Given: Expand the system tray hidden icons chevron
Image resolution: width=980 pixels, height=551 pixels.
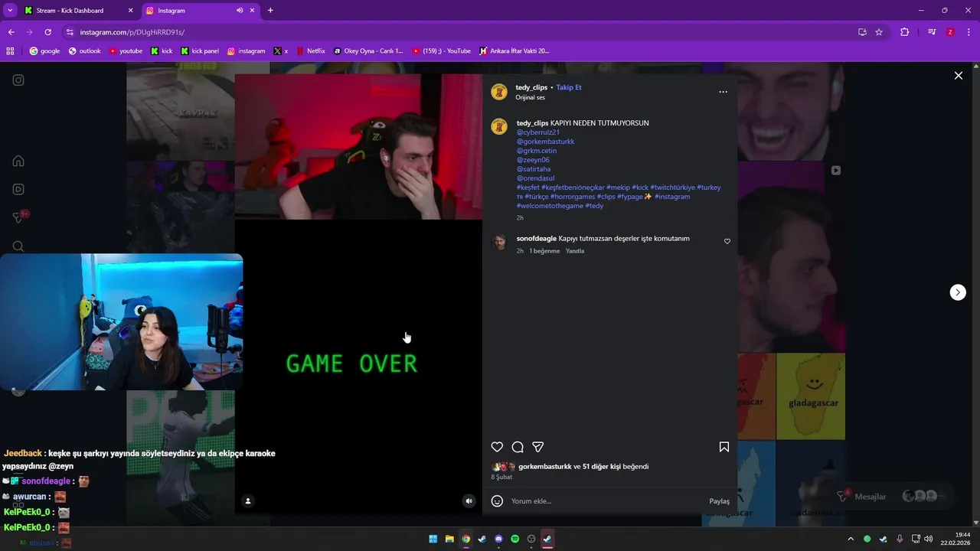Looking at the screenshot, I should (850, 539).
